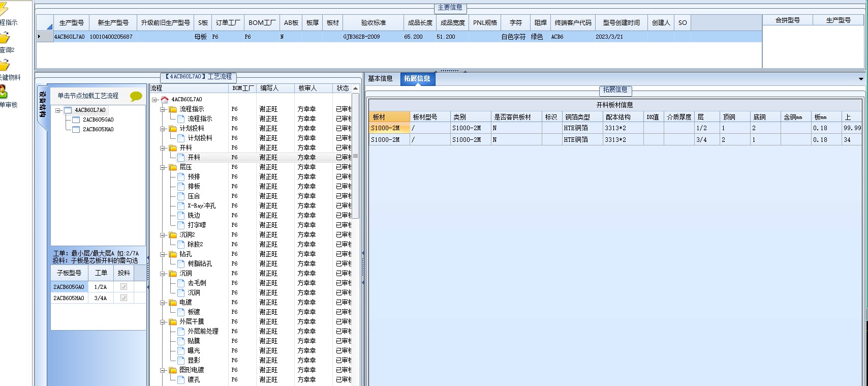The width and height of the screenshot is (868, 386).
Task: Click the lightning icon above 程指示 in sidebar
Action: [x=4, y=9]
